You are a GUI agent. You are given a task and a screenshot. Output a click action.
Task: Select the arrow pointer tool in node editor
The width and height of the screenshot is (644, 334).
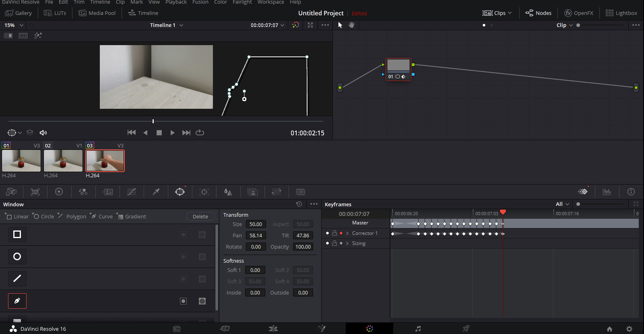pos(340,25)
